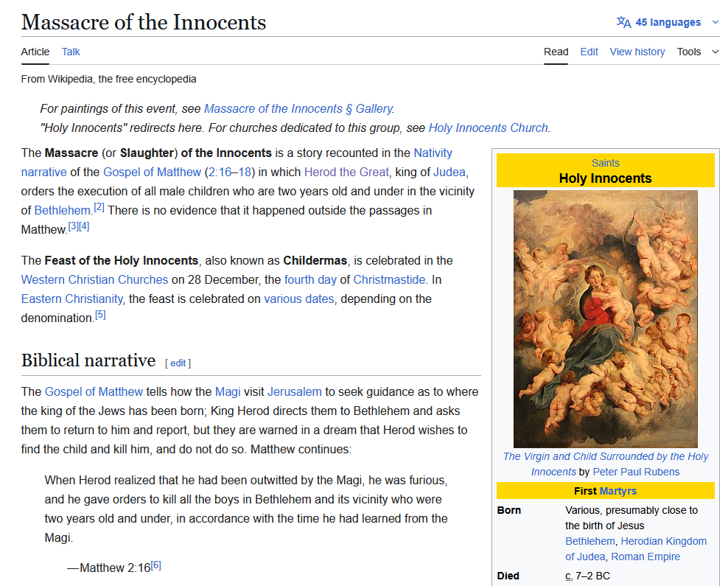This screenshot has height=586, width=728.
Task: Open the 45 languages menu
Action: coord(668,22)
